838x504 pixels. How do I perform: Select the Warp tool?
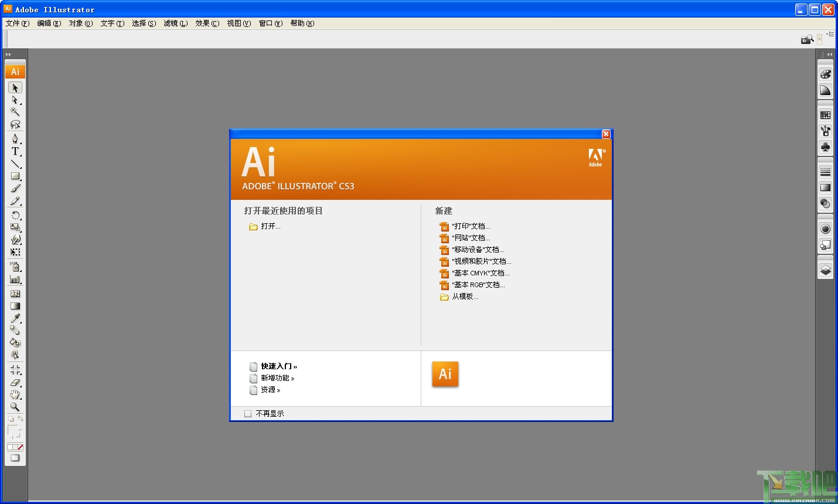pyautogui.click(x=15, y=240)
